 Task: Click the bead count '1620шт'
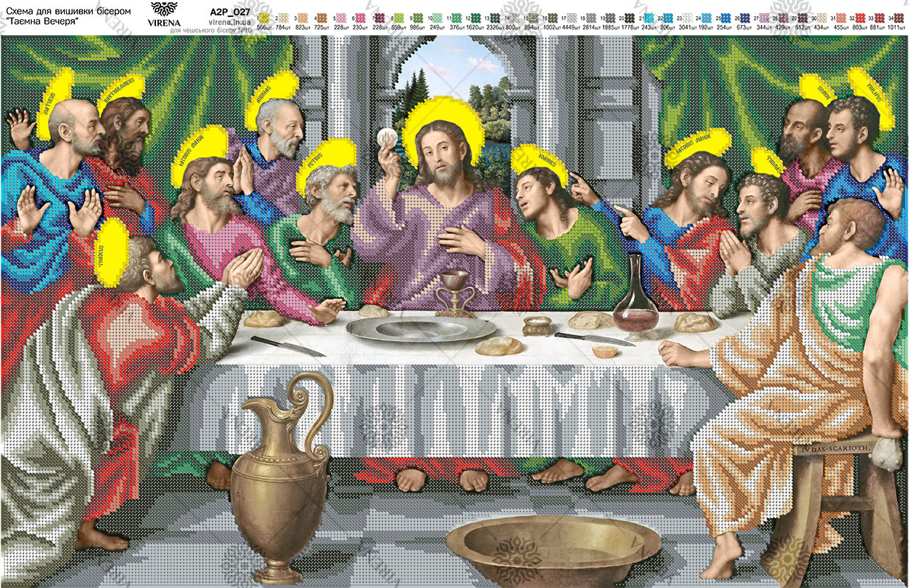point(475,27)
